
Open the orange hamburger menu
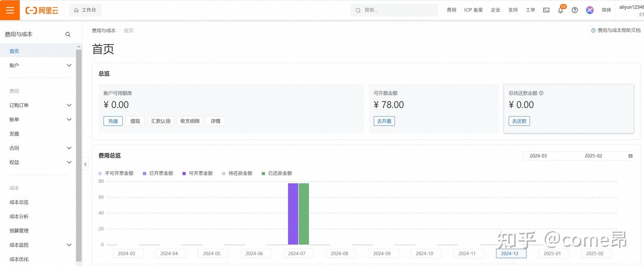(x=10, y=10)
